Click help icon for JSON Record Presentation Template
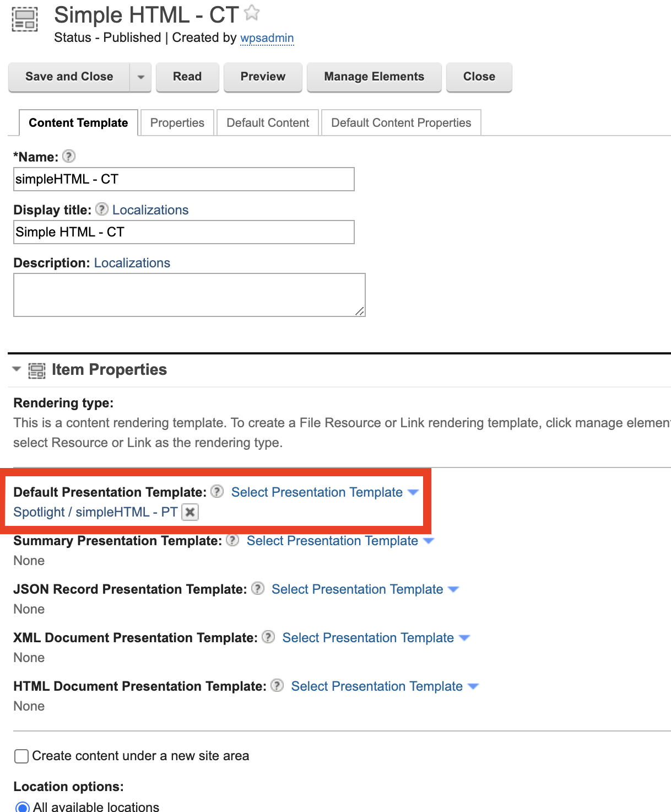This screenshot has height=812, width=671. click(257, 589)
